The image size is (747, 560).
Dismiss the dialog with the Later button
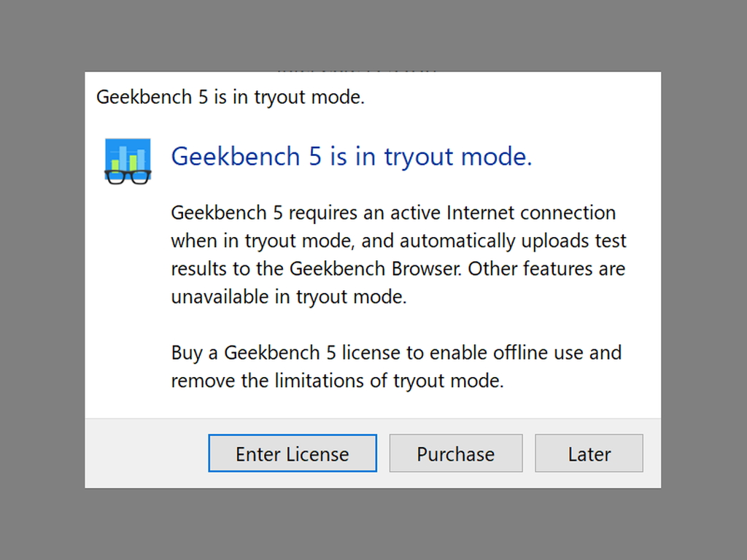click(589, 453)
